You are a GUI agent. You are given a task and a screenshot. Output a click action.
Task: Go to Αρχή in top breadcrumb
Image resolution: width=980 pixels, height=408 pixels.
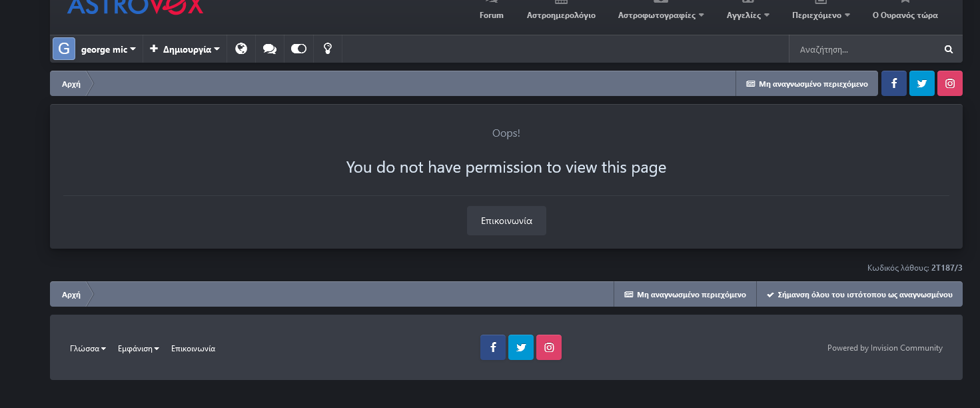pos(71,84)
